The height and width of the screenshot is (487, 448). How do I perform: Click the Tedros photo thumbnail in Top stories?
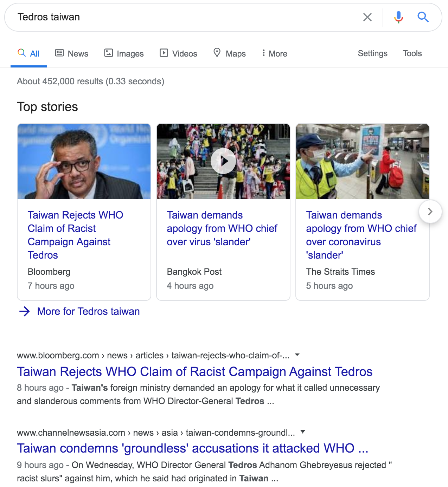pos(84,161)
